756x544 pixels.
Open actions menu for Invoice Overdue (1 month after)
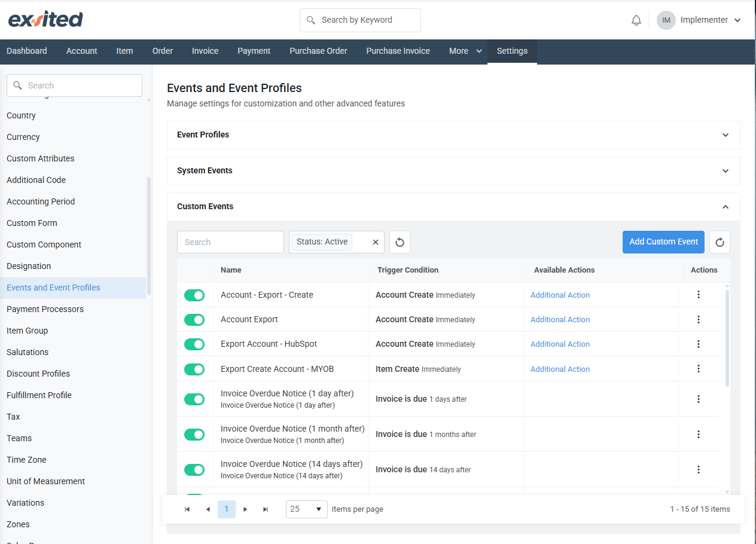(x=699, y=434)
